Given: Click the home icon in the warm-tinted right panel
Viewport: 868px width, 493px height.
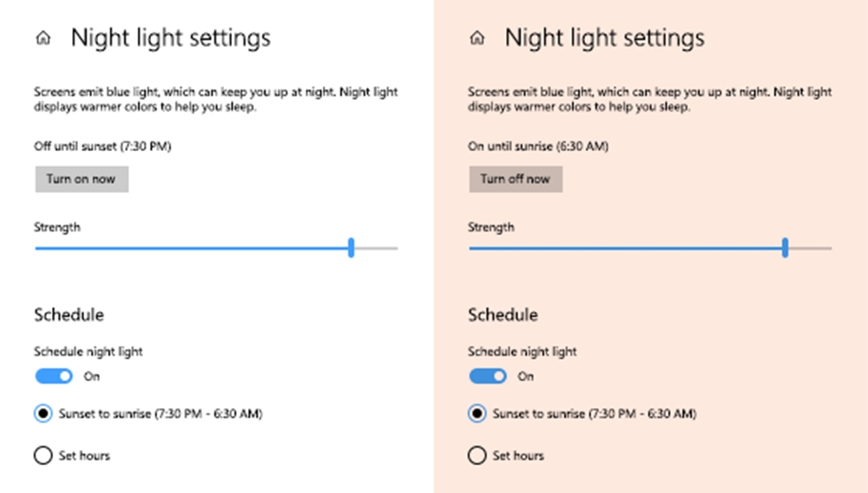Looking at the screenshot, I should (477, 37).
